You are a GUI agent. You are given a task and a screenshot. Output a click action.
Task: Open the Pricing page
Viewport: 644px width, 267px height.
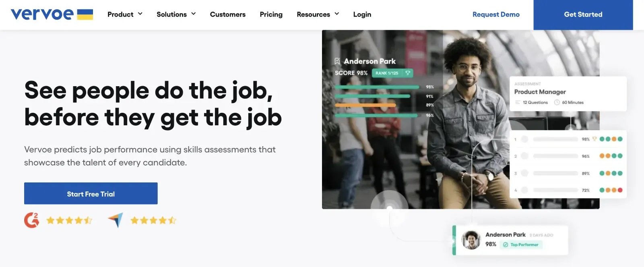tap(271, 14)
